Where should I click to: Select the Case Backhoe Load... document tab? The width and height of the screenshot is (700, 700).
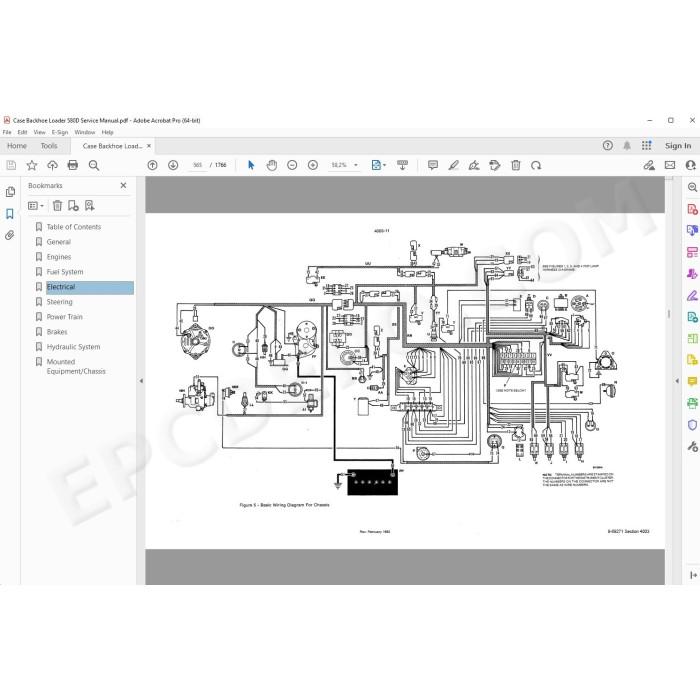112,146
